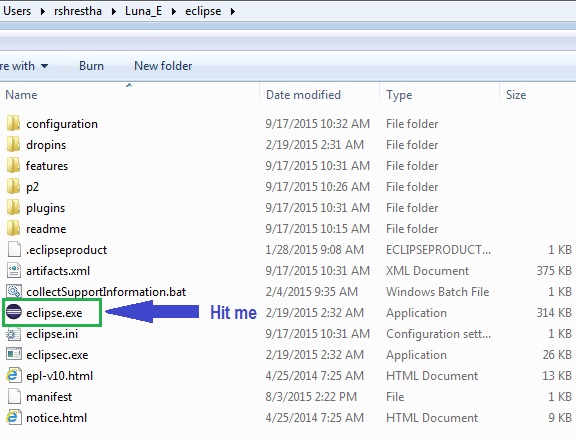
Task: Click the features folder icon
Action: pyautogui.click(x=14, y=165)
